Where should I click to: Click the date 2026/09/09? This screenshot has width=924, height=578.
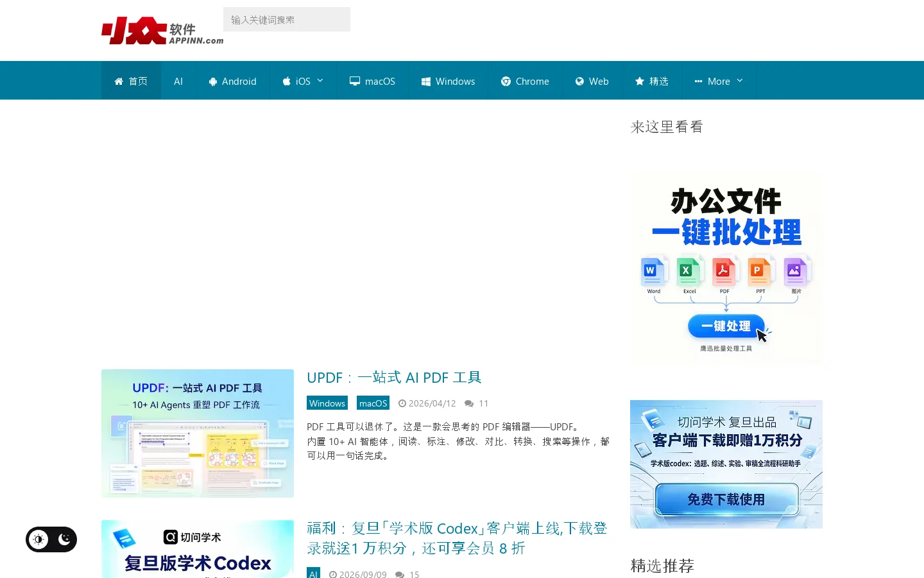(363, 574)
